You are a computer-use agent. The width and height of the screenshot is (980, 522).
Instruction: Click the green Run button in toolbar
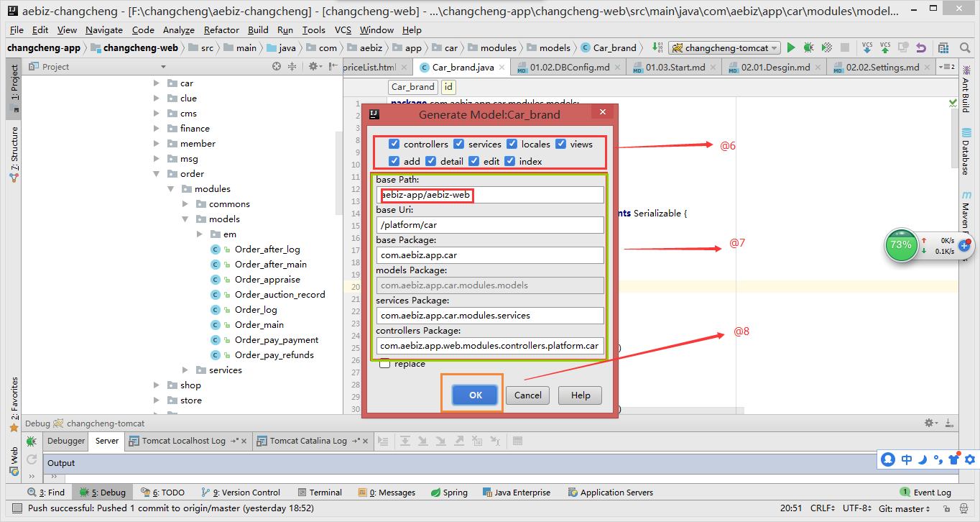[791, 48]
